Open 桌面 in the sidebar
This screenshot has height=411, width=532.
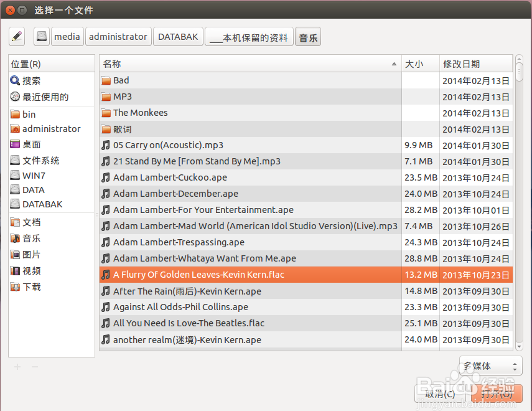51,144
